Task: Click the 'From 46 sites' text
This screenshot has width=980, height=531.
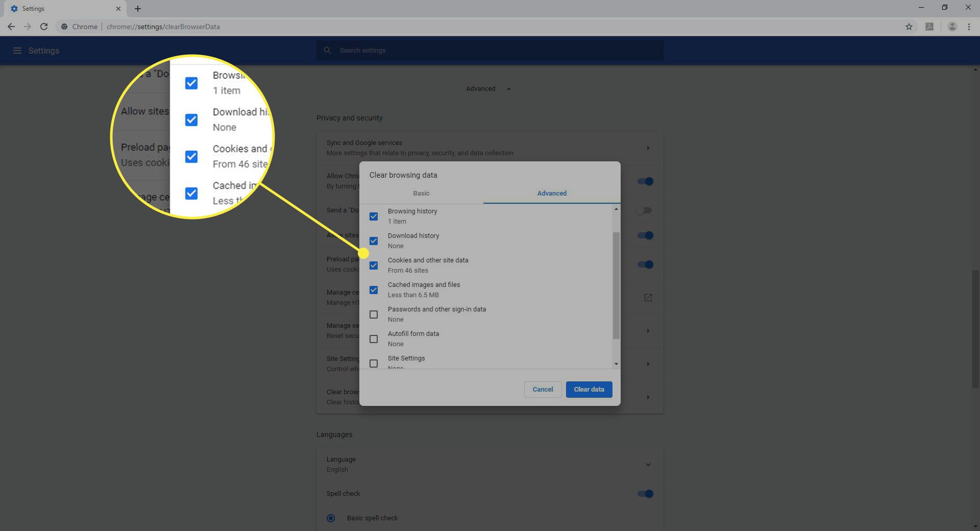Action: click(408, 271)
